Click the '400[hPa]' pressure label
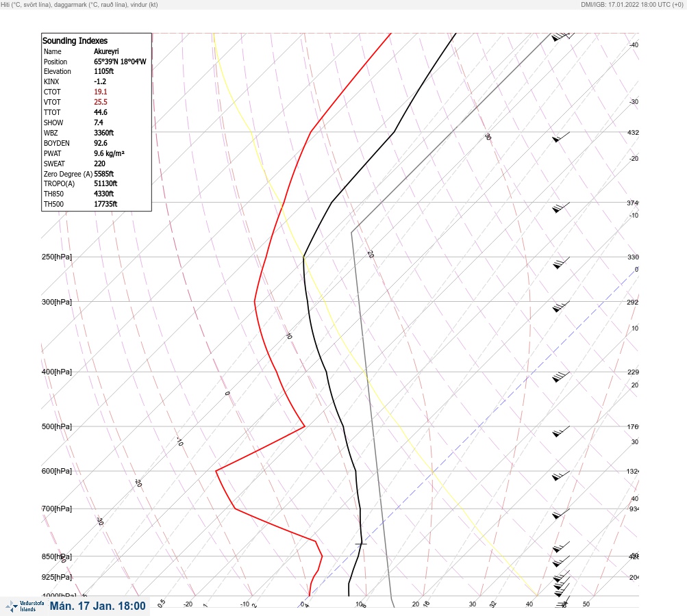Screen dimensions: 687x616 57,372
